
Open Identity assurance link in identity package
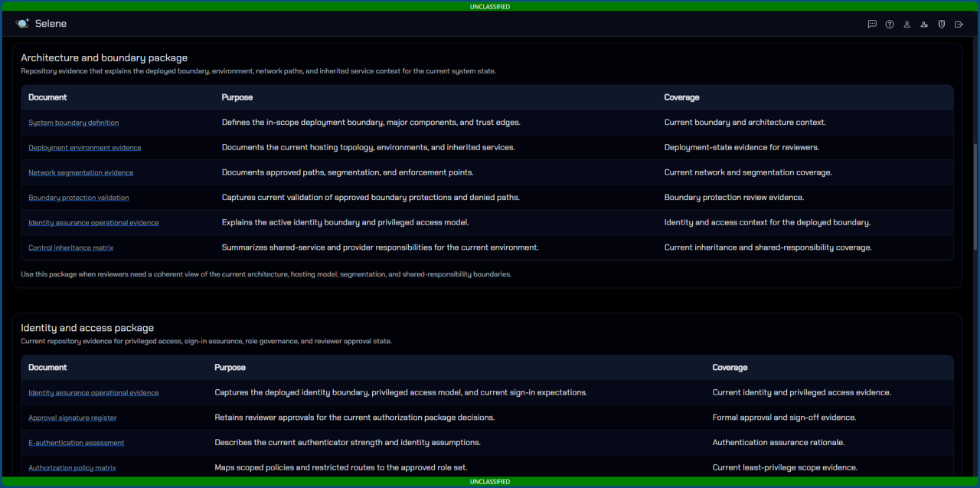93,393
